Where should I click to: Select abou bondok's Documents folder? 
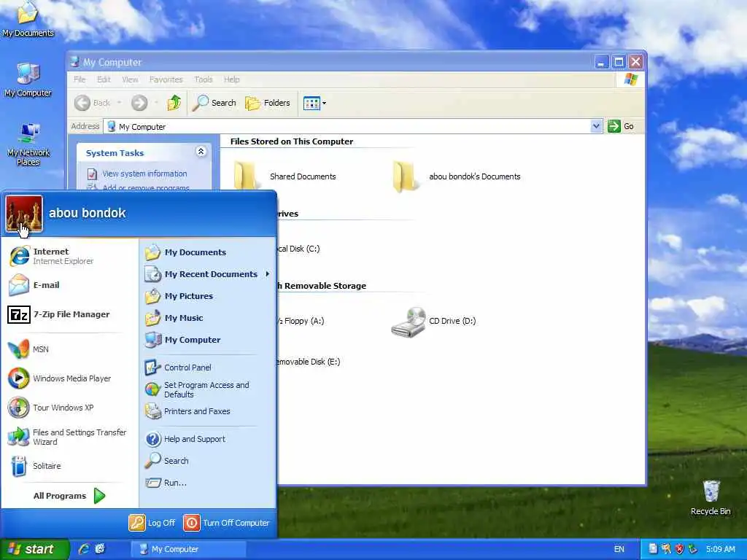coord(457,176)
